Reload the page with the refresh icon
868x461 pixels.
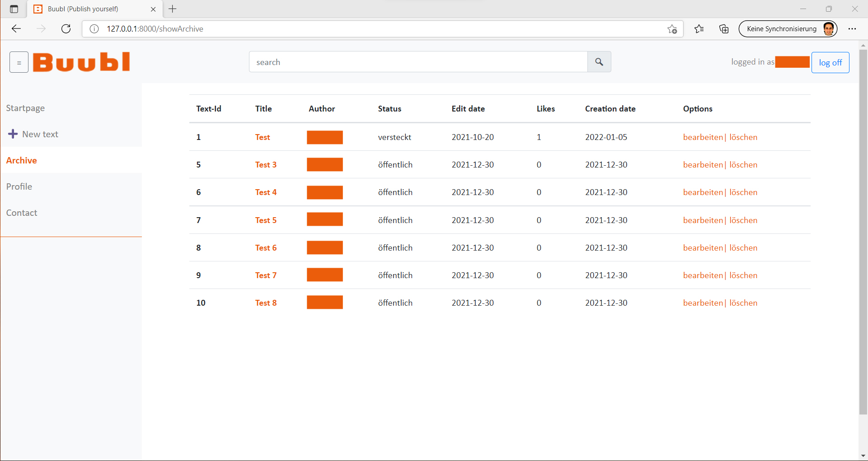[x=66, y=29]
